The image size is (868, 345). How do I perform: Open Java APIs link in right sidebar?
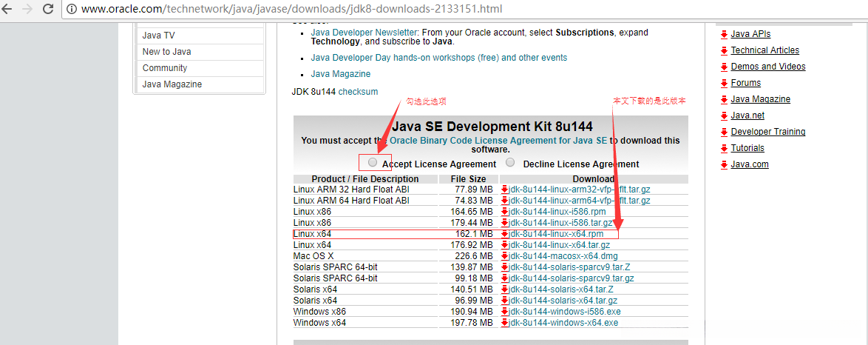click(x=750, y=34)
